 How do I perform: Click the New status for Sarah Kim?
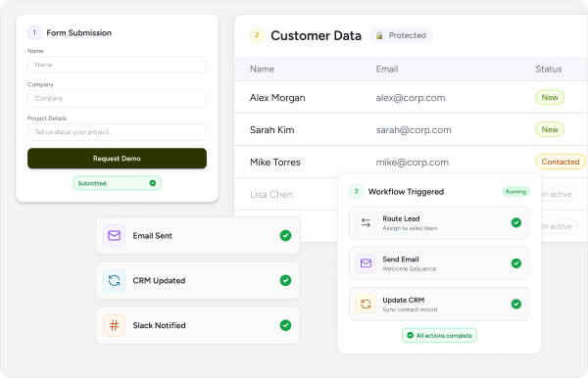[550, 129]
